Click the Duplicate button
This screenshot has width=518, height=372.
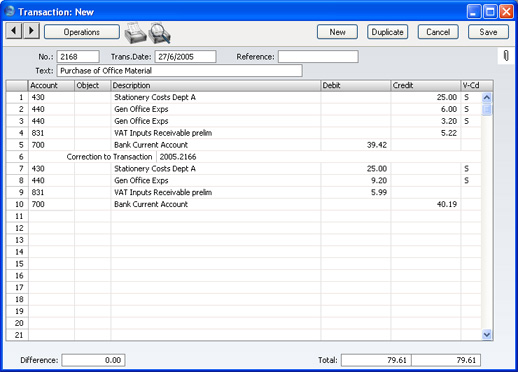pyautogui.click(x=387, y=32)
